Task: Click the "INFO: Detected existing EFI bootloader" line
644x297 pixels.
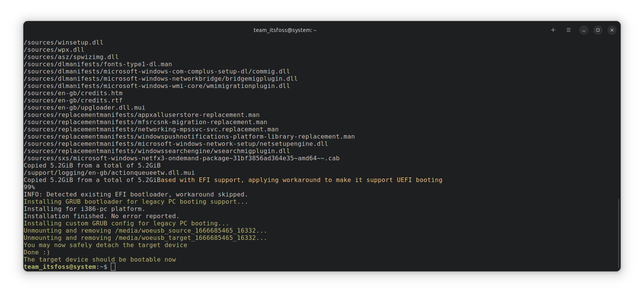Action: [x=136, y=195]
